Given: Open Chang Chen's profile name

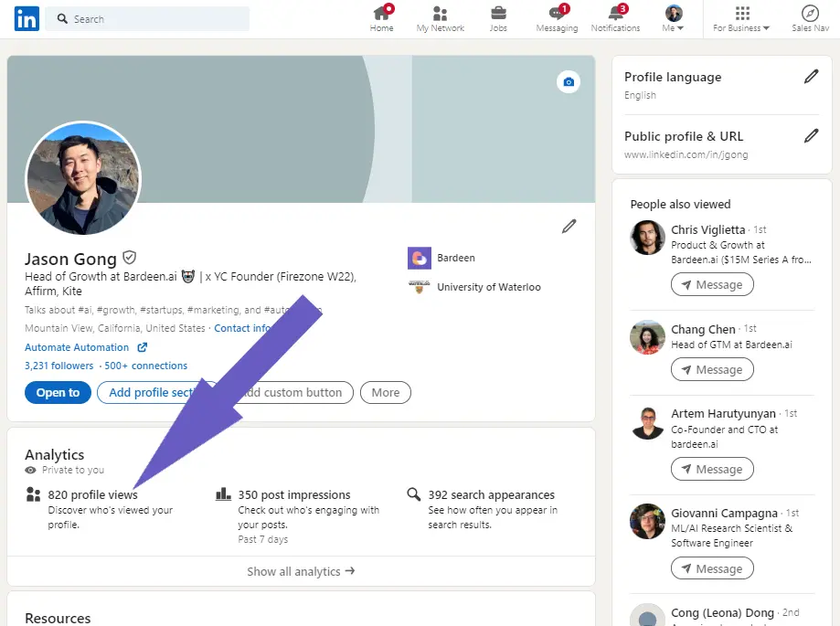Looking at the screenshot, I should 704,329.
